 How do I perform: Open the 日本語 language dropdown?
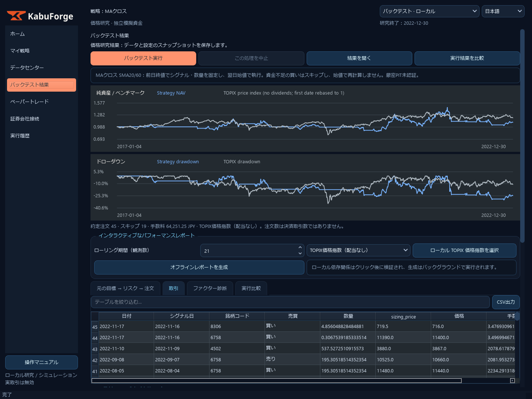(503, 11)
